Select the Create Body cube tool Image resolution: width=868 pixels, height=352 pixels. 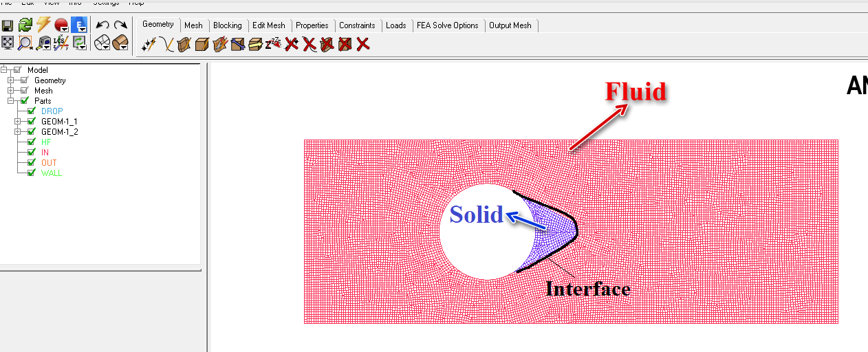click(202, 45)
